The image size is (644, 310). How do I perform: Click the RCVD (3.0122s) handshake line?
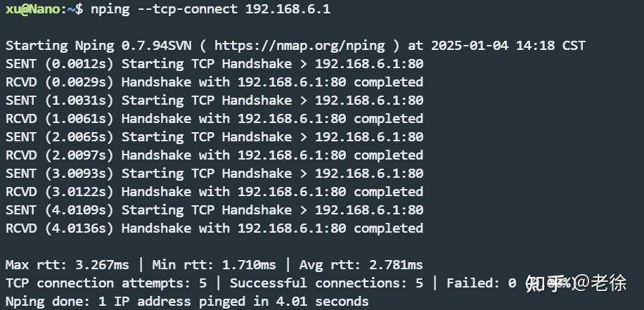click(x=214, y=192)
